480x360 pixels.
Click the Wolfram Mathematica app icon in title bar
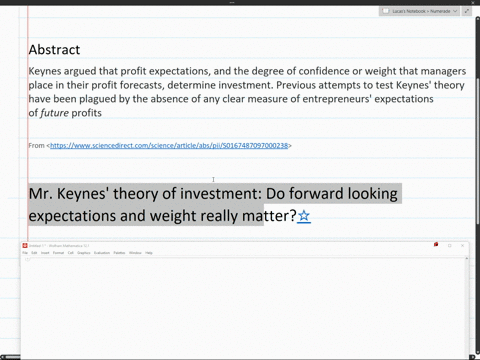coord(25,246)
